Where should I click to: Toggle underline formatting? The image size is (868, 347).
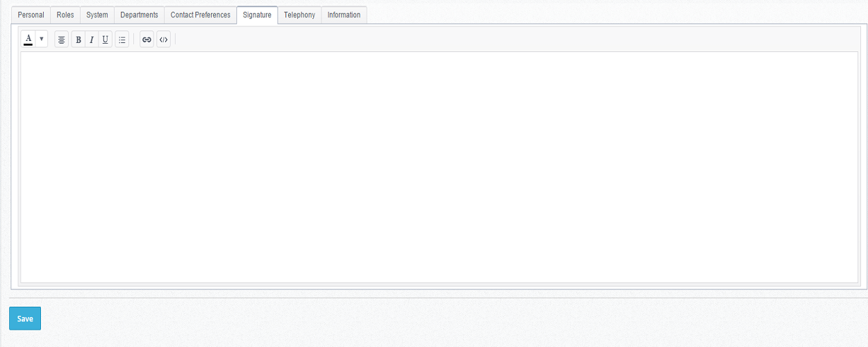105,40
